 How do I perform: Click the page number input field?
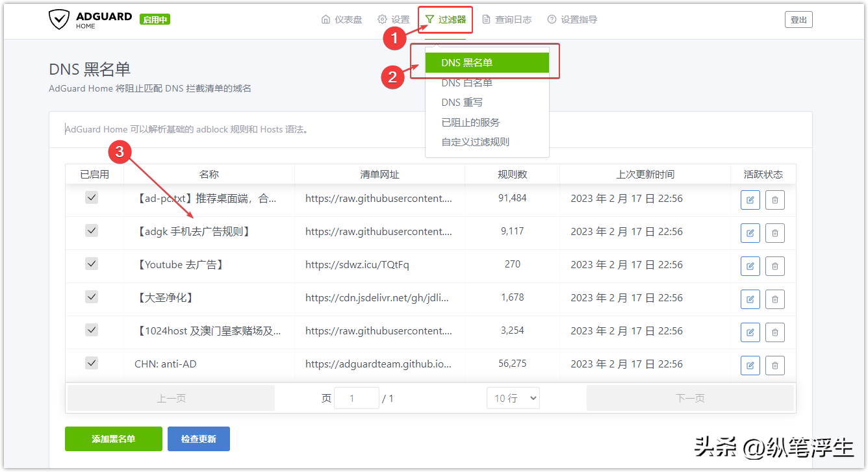point(357,398)
